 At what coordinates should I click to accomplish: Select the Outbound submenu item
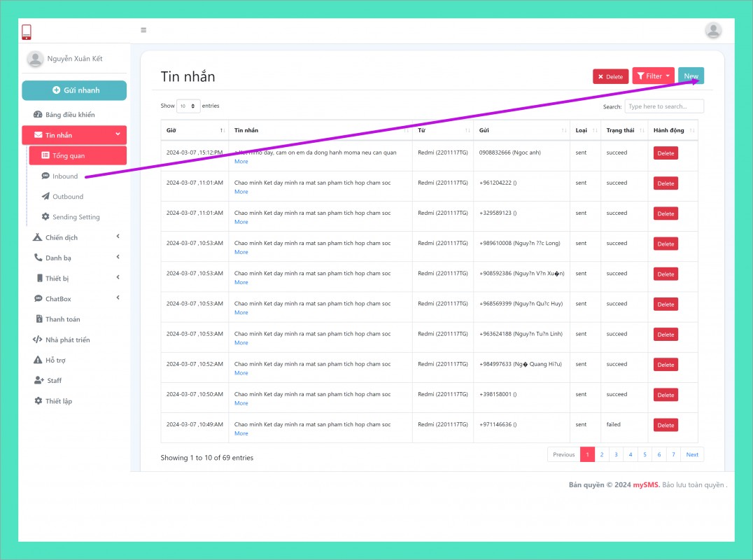click(67, 197)
